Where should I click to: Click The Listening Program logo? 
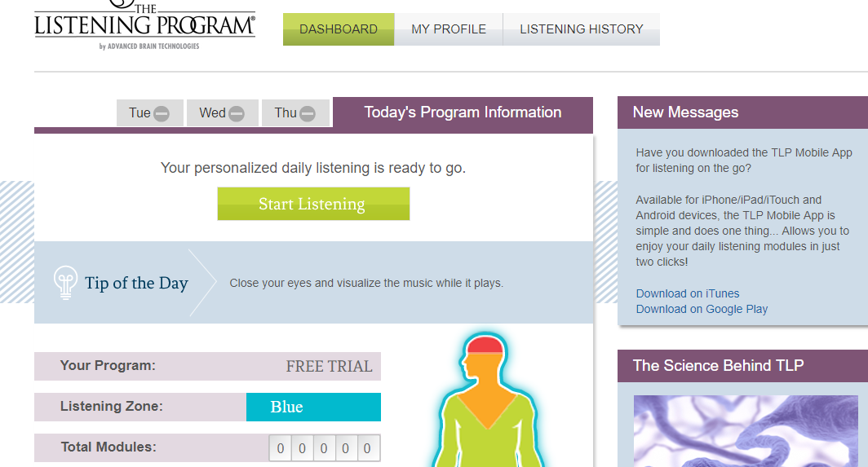(x=144, y=25)
